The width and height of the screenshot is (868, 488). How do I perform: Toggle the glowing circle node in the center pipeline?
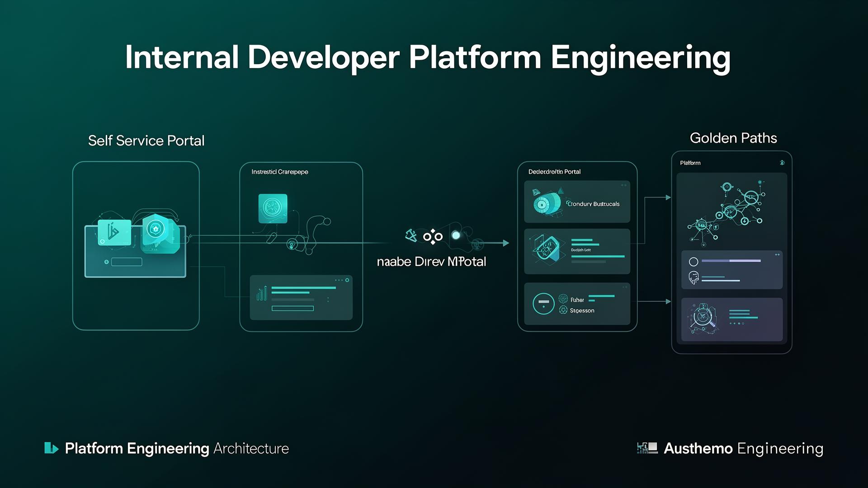pyautogui.click(x=456, y=235)
